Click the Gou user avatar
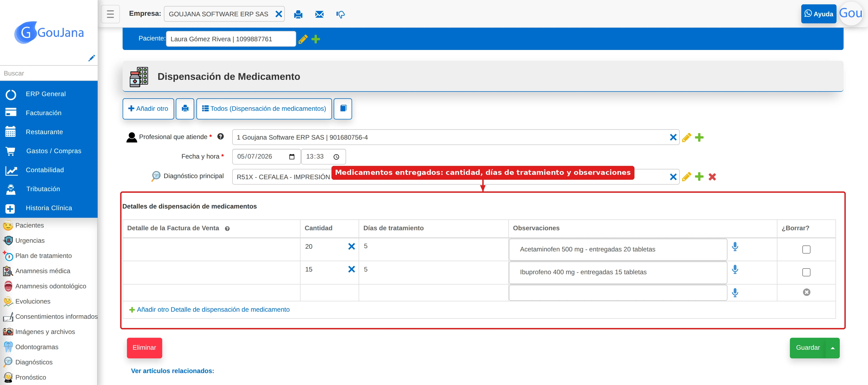 coord(851,14)
